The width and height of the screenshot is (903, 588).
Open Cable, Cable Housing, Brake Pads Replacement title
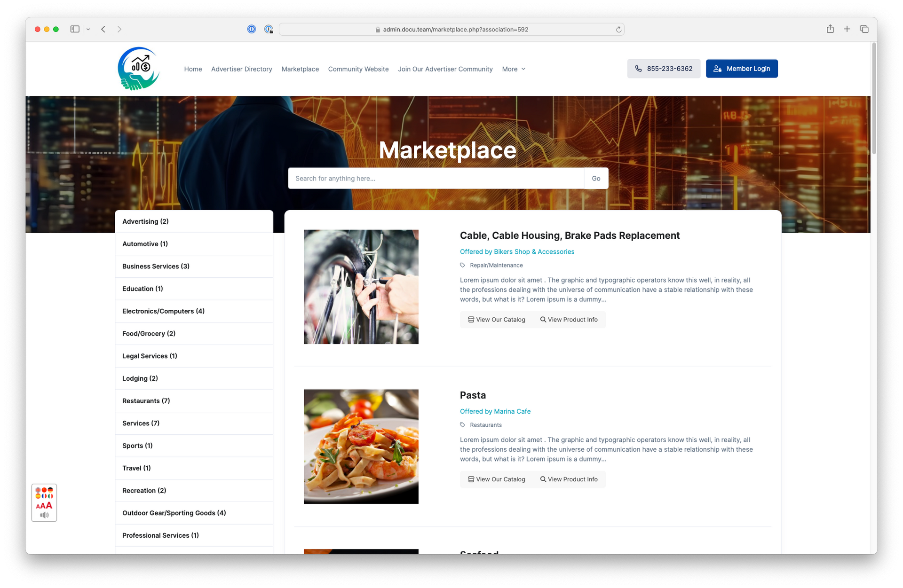(x=570, y=235)
